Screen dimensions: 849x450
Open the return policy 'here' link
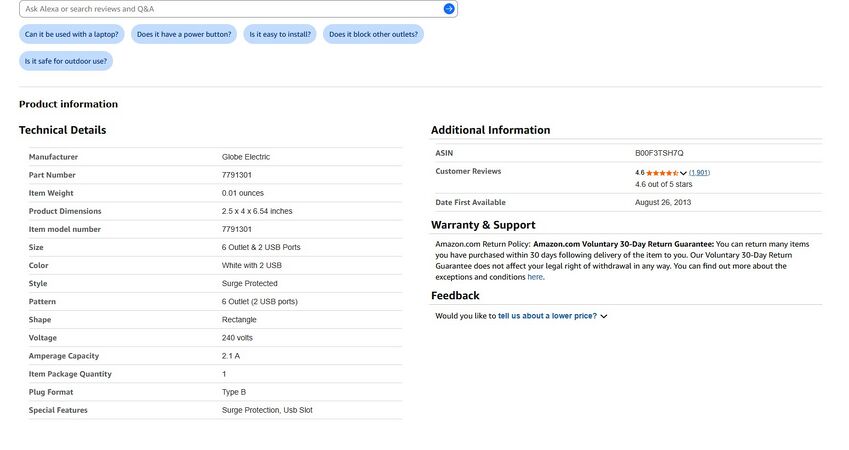click(x=535, y=277)
